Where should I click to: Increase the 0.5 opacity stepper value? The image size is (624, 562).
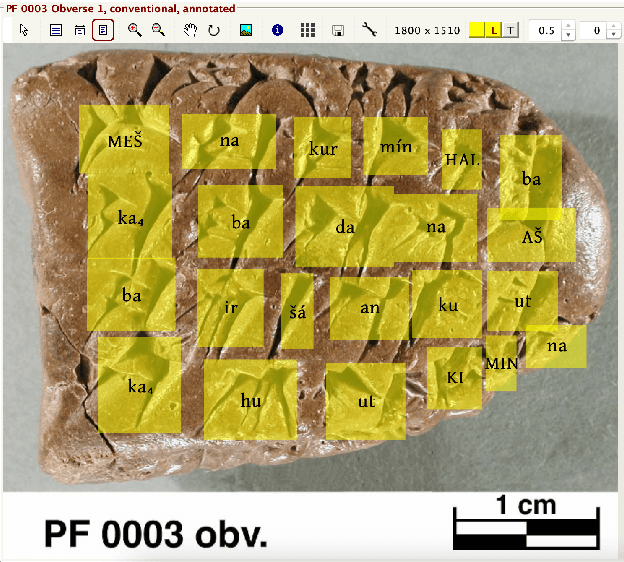click(x=569, y=26)
